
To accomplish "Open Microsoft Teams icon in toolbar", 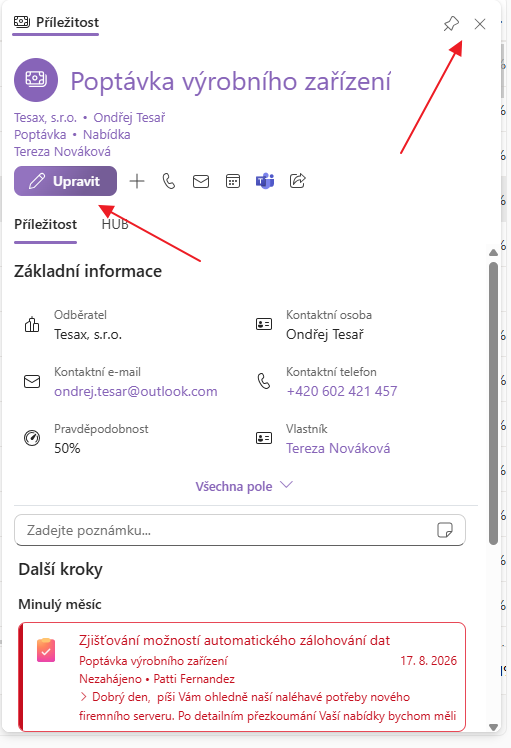I will click(x=265, y=181).
